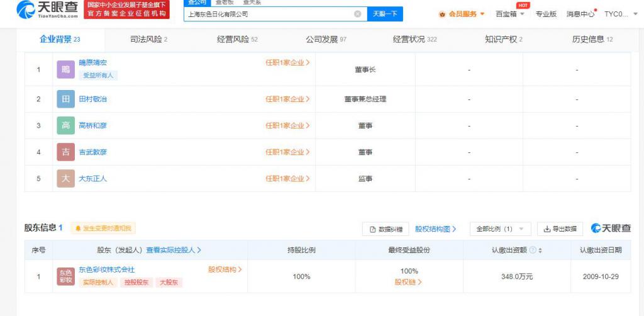Click the blue 田 avatar icon
644x316 pixels.
[x=65, y=99]
